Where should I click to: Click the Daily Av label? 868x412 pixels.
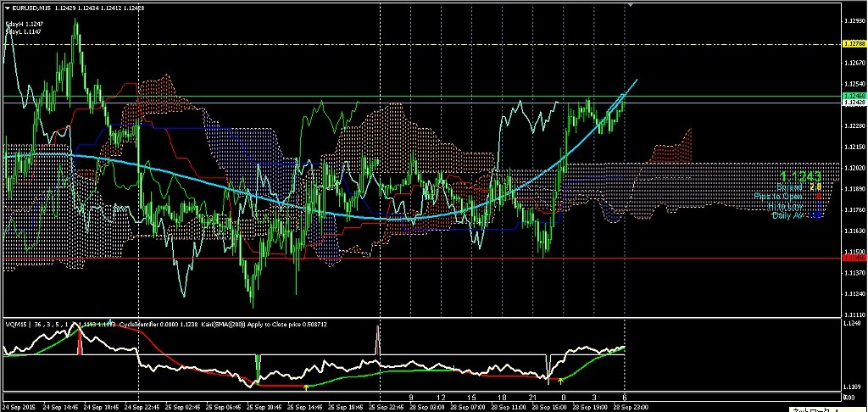pos(788,215)
